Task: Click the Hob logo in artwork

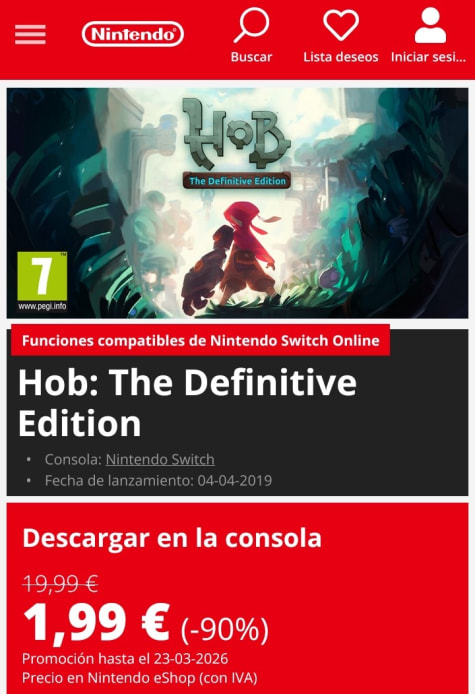Action: [237, 133]
